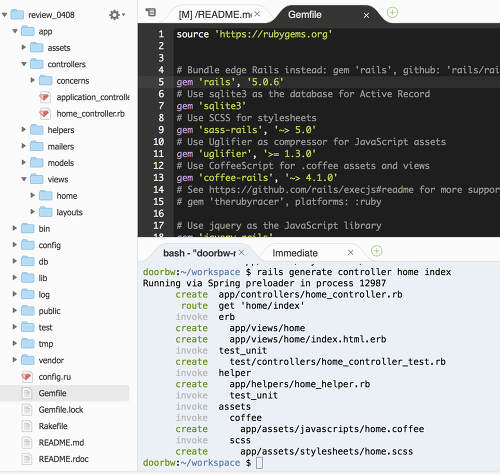Expand the config folder arrow
The width and height of the screenshot is (500, 474).
tap(15, 244)
